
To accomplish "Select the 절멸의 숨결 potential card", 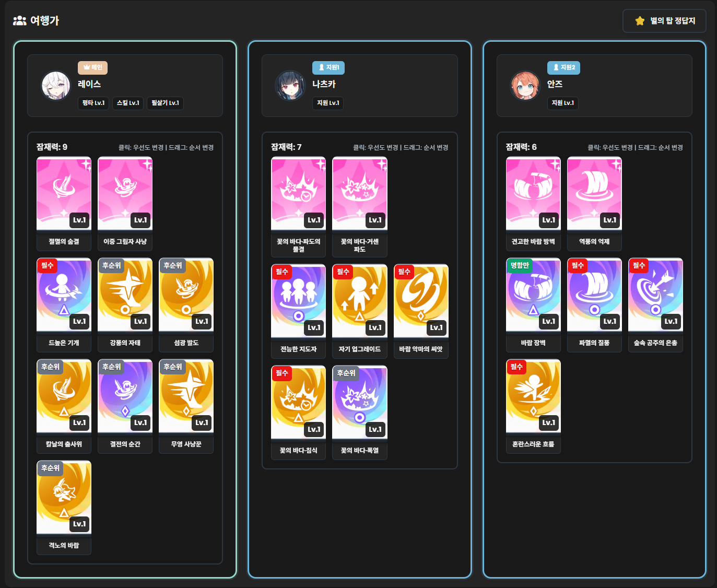I will [x=64, y=194].
